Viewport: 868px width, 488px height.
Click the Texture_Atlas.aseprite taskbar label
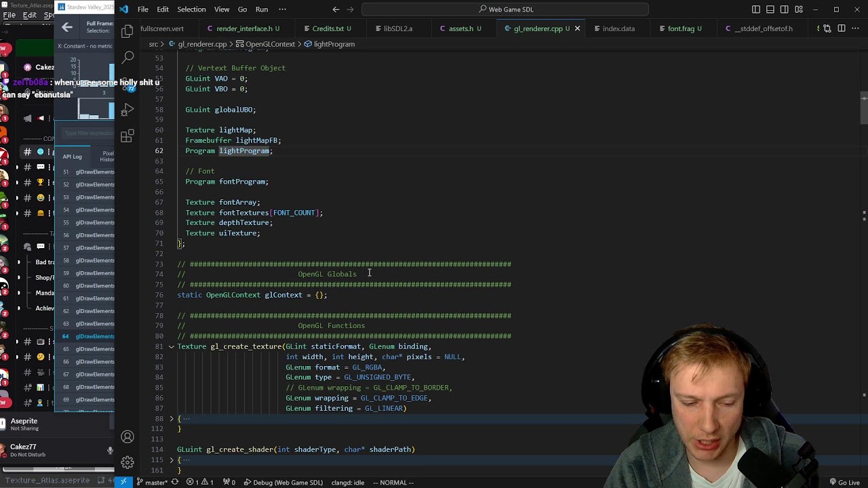[x=48, y=481]
